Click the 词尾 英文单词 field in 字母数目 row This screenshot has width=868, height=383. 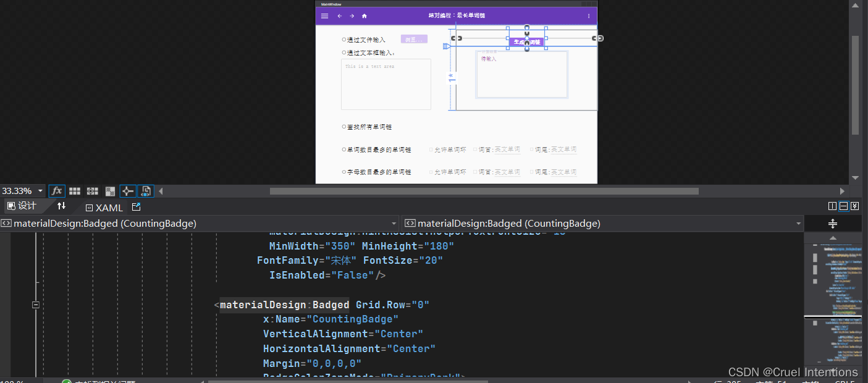pos(563,172)
